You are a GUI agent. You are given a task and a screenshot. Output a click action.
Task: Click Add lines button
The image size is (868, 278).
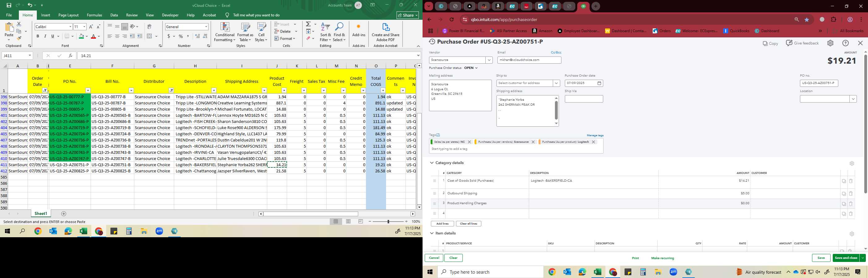point(442,224)
